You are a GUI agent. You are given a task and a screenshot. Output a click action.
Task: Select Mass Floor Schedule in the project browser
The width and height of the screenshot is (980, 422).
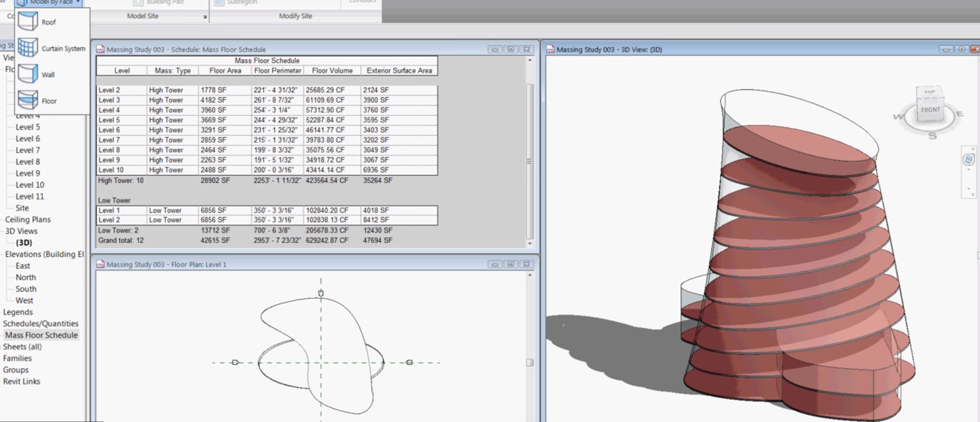point(41,335)
